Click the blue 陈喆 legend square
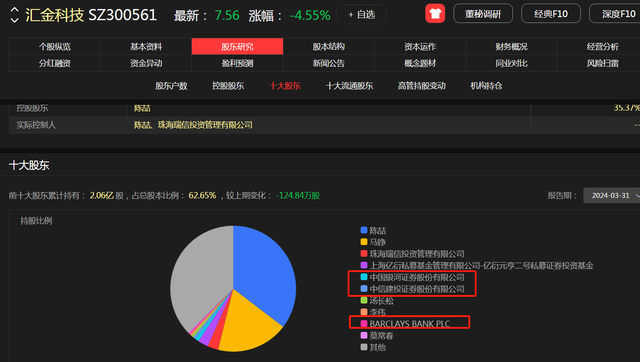This screenshot has width=640, height=362. (x=364, y=230)
